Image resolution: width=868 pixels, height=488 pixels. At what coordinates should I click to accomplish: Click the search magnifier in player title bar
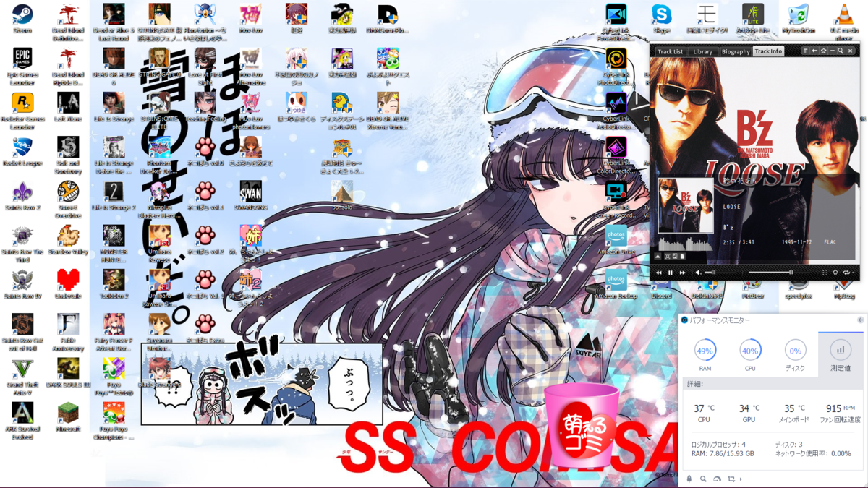click(841, 51)
